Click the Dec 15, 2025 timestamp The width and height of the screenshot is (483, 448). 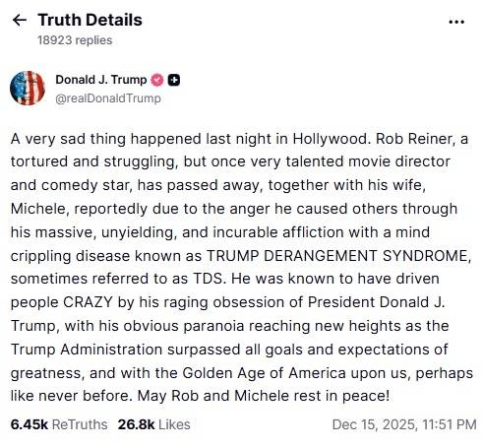point(404,424)
